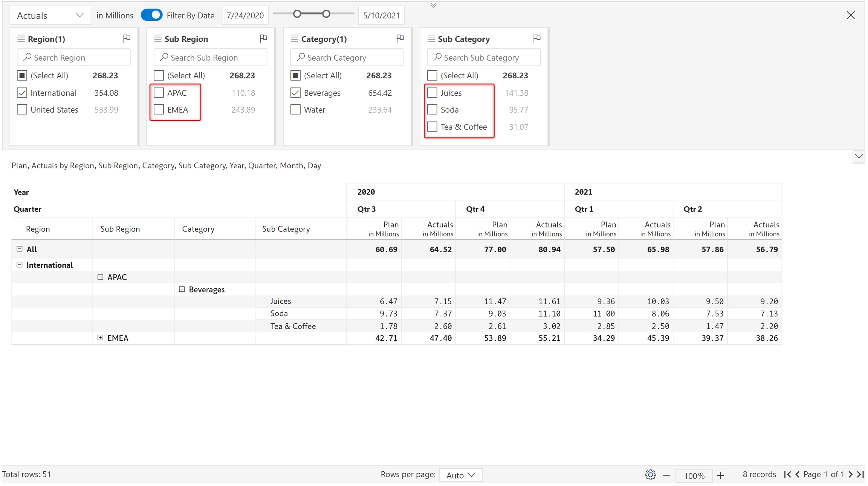
Task: Click the right handle of the date slider
Action: click(326, 14)
